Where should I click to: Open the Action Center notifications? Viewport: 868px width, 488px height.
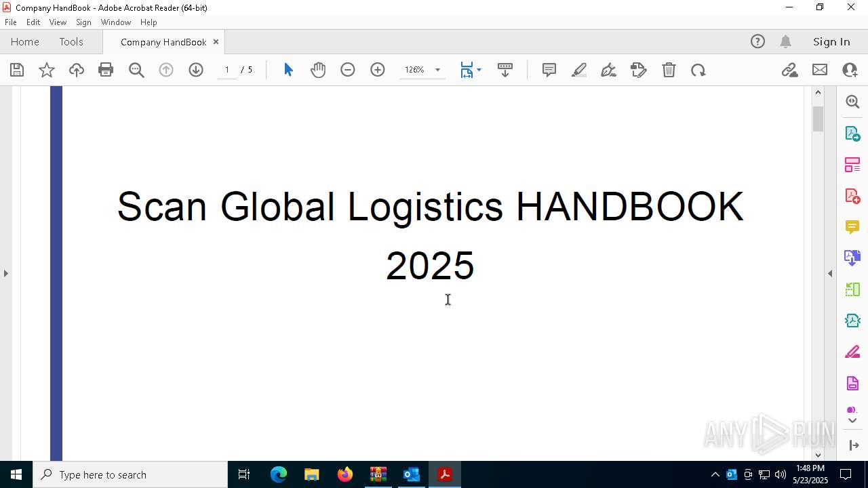click(x=846, y=474)
